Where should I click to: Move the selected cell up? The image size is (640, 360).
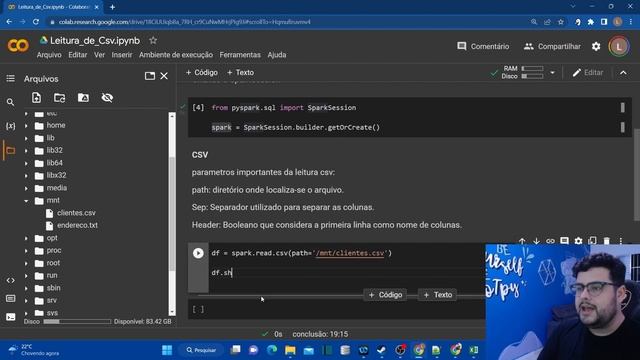coord(522,241)
